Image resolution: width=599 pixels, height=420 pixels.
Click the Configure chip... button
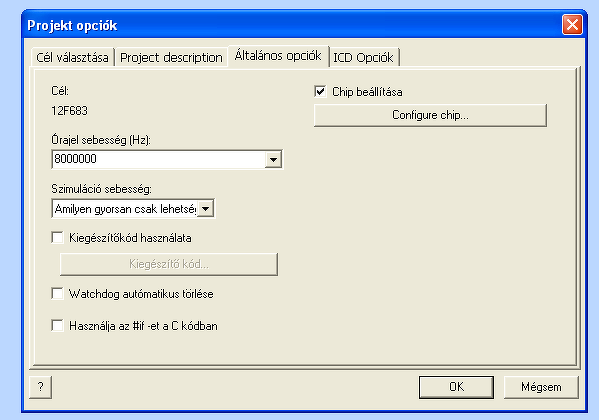(x=430, y=115)
